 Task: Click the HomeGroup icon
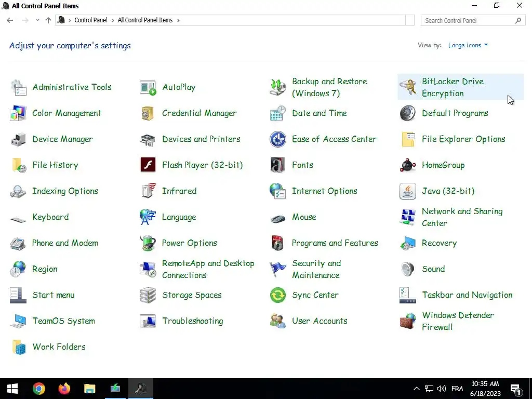pos(408,165)
